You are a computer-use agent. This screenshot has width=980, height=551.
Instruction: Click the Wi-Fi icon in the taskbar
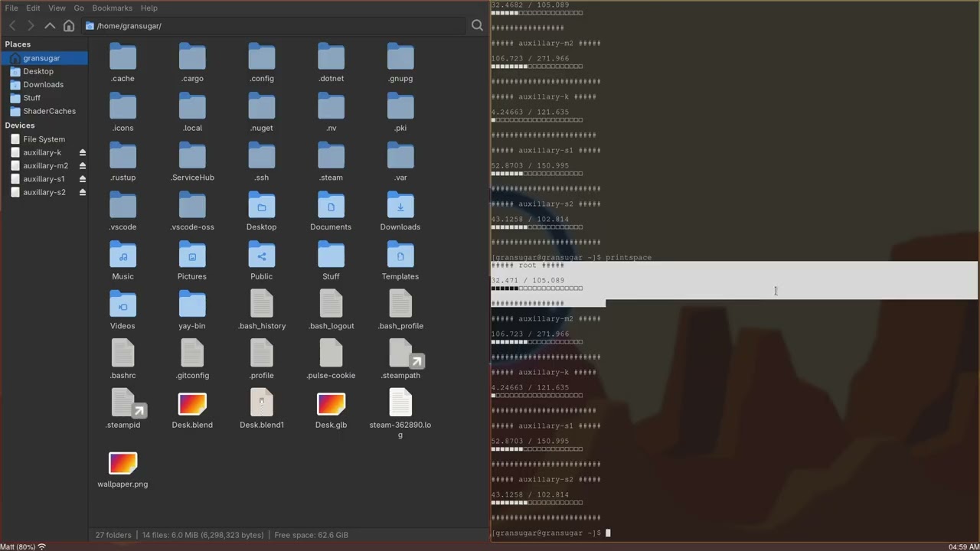click(42, 546)
